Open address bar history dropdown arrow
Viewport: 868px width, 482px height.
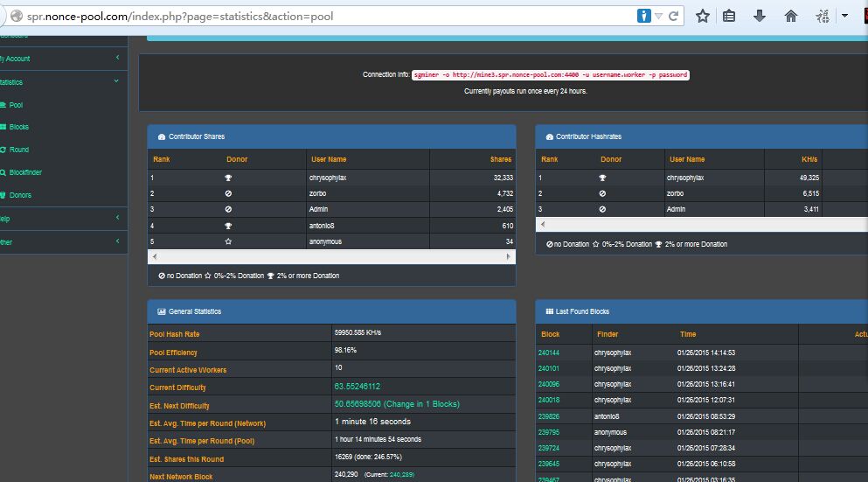pos(658,16)
